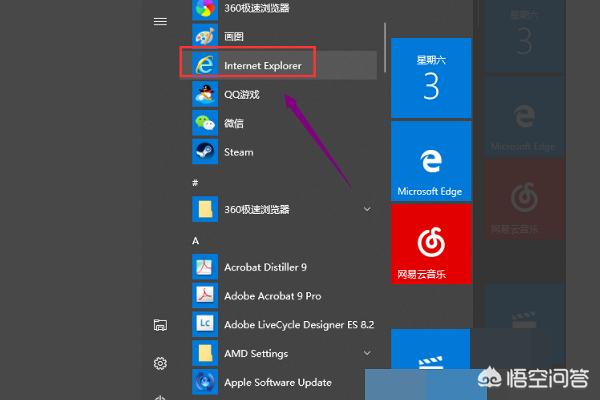
Task: Open the AMD Settings folder icon
Action: click(x=205, y=353)
